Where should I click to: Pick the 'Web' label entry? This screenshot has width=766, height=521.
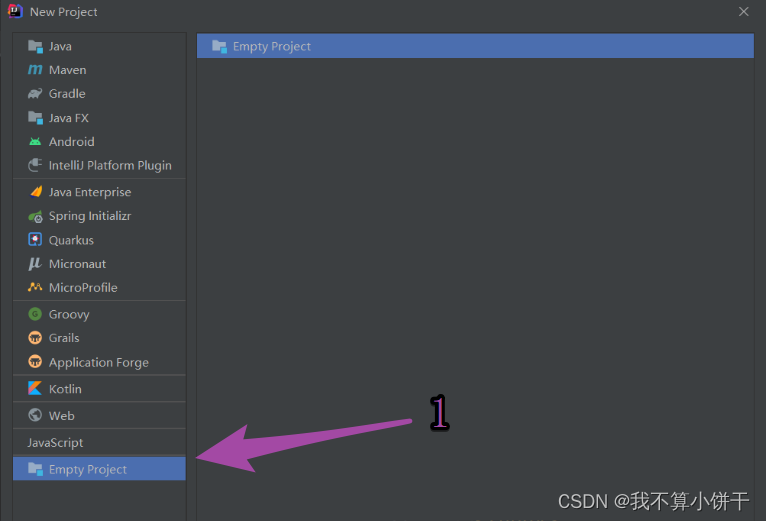[x=62, y=415]
